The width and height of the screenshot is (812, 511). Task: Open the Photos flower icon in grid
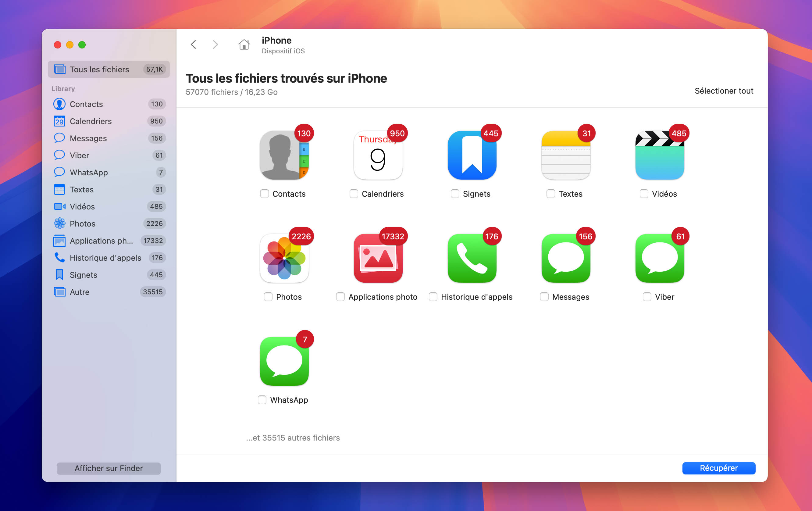click(284, 258)
